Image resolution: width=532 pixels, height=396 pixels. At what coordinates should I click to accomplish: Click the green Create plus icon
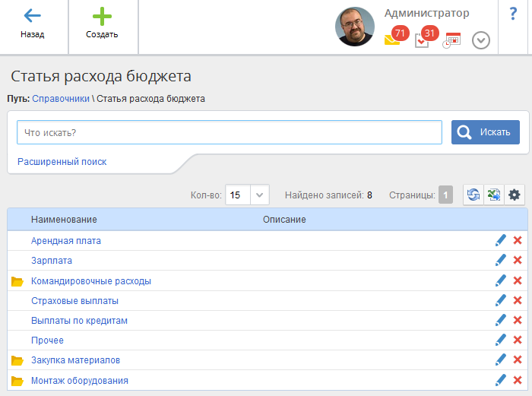coord(102,17)
